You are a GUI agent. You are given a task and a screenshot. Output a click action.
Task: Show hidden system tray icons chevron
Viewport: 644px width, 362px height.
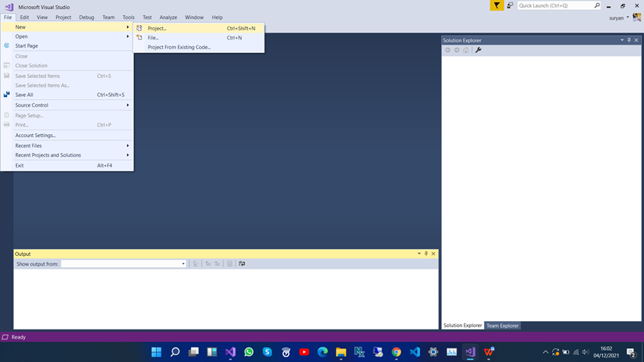pos(546,352)
